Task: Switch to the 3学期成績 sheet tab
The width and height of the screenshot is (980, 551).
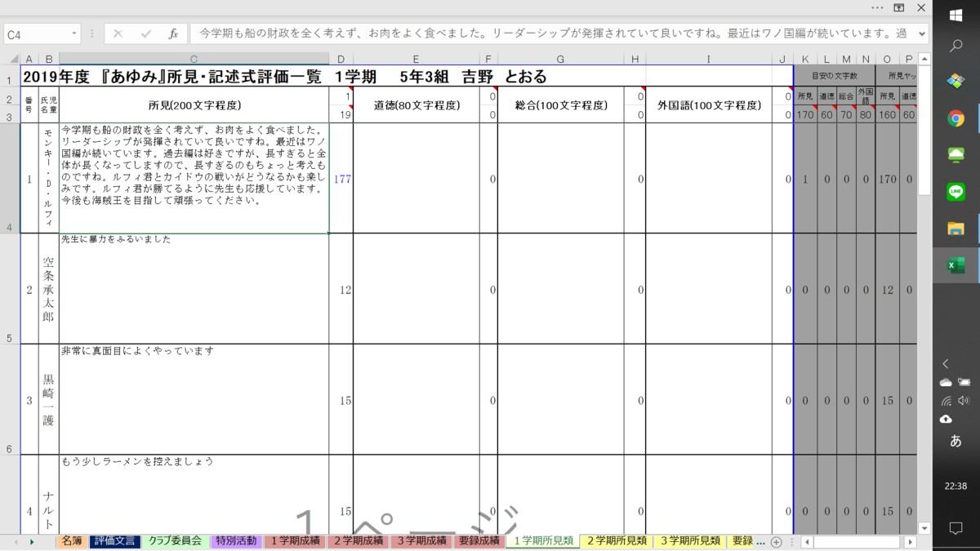Action: pyautogui.click(x=421, y=541)
